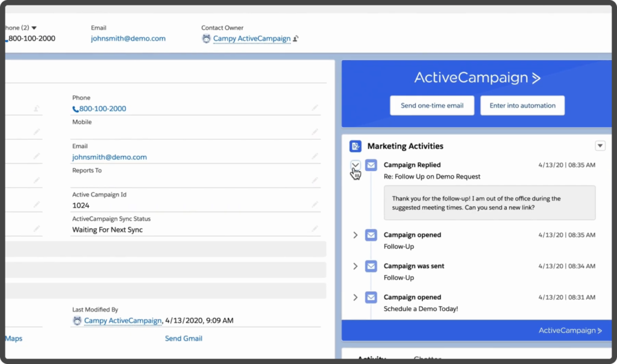The image size is (617, 364).
Task: Open the Marketing Activities panel icon
Action: pyautogui.click(x=355, y=146)
